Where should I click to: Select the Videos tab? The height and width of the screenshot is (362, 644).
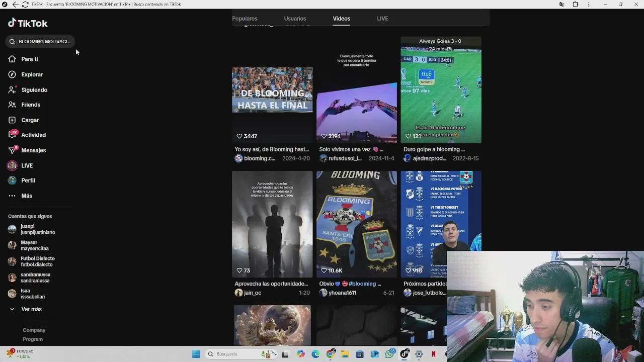(341, 19)
